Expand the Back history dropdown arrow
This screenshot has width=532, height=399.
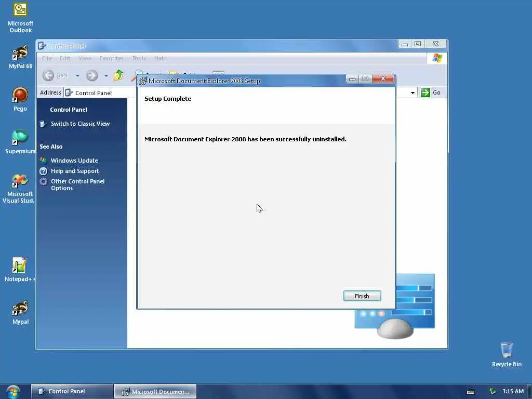click(x=78, y=76)
